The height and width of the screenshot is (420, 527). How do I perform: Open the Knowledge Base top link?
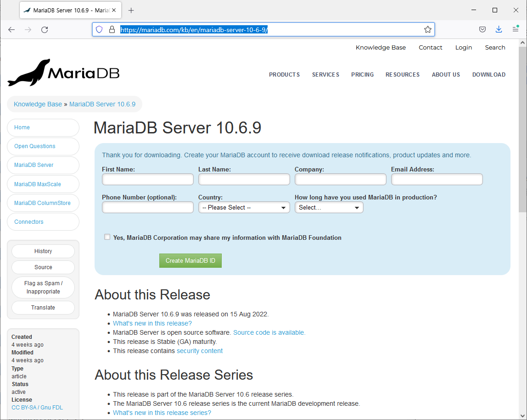(x=381, y=47)
